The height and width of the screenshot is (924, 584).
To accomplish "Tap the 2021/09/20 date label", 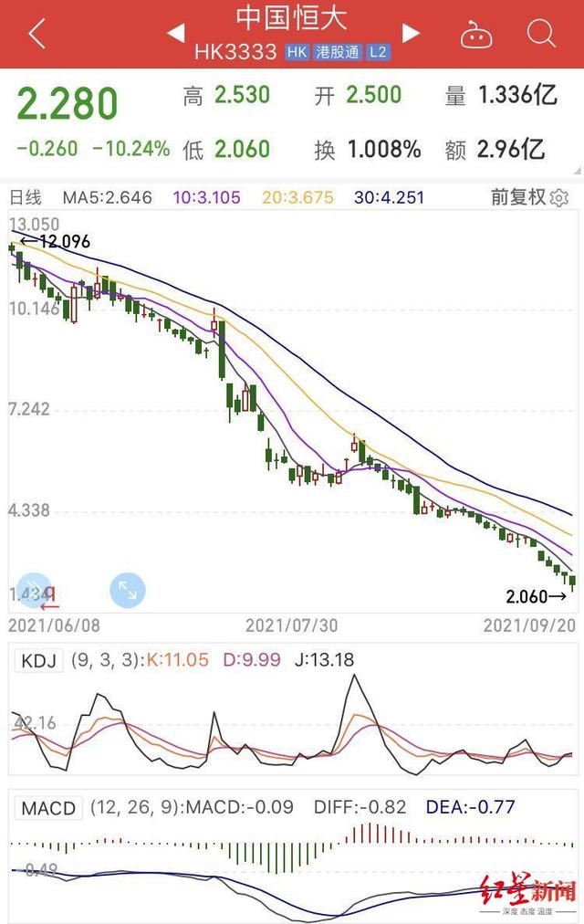I will [x=529, y=625].
